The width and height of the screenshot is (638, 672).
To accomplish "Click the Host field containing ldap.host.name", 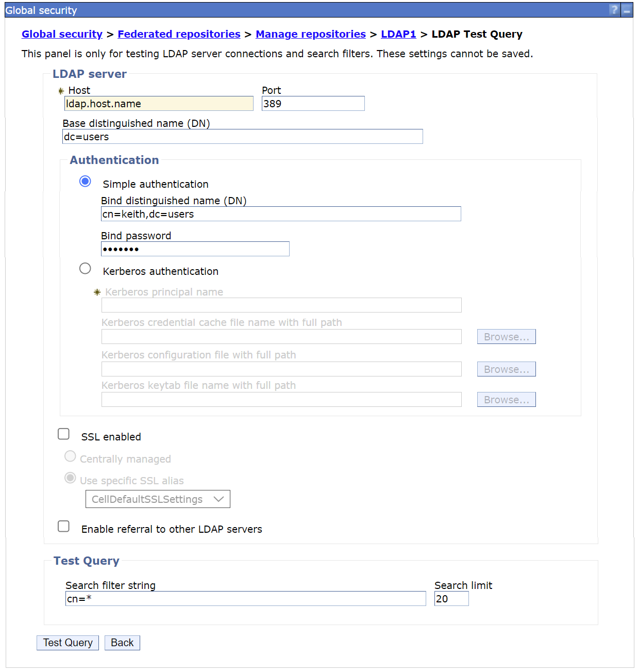I will [x=158, y=103].
